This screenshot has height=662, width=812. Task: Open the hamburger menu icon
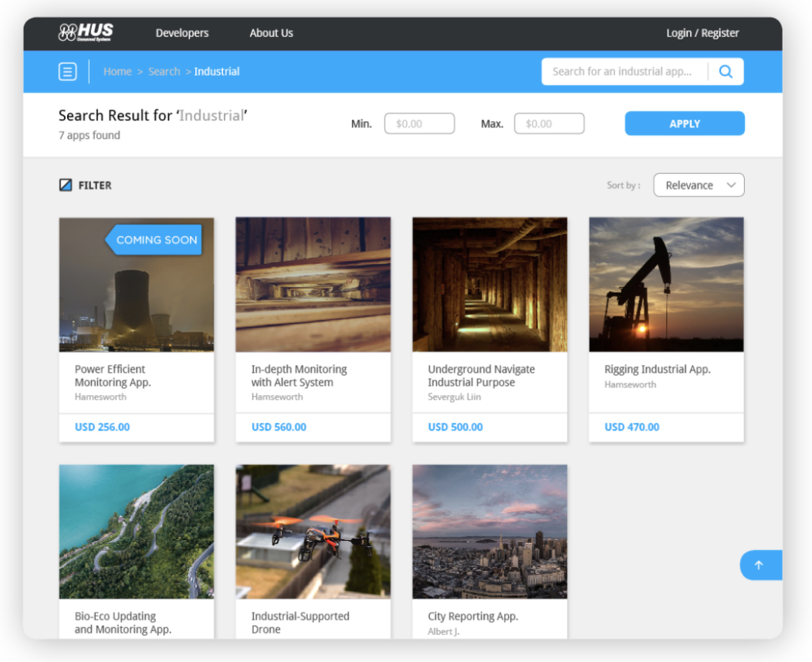[68, 72]
